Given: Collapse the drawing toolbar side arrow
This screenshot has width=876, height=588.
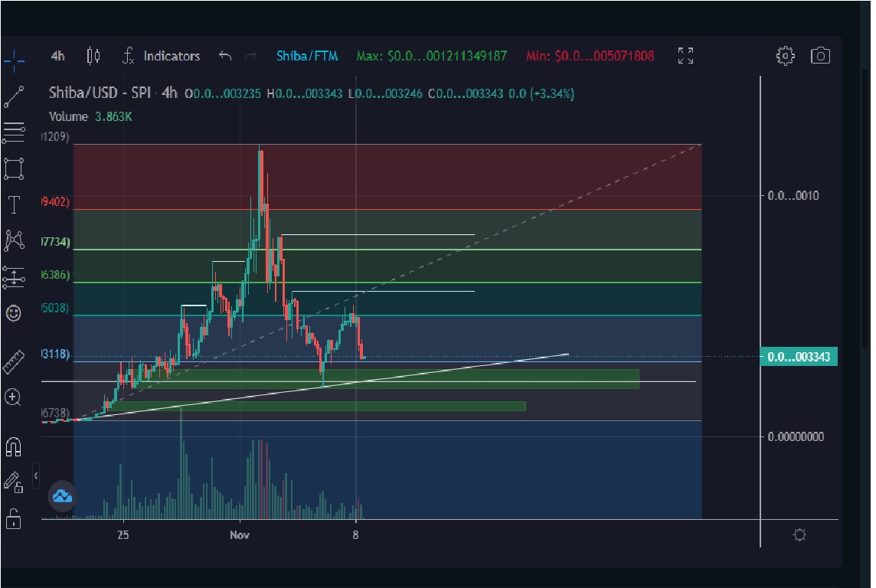Looking at the screenshot, I should coord(36,476).
